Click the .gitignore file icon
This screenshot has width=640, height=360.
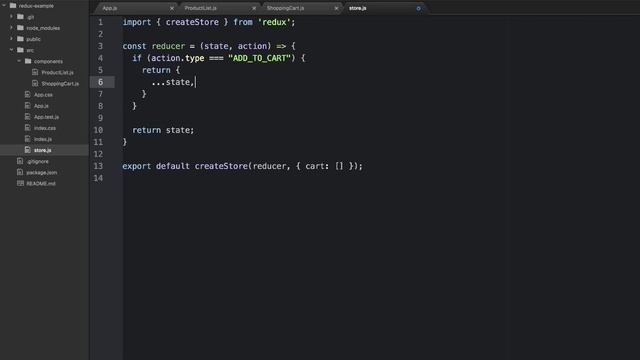point(20,161)
